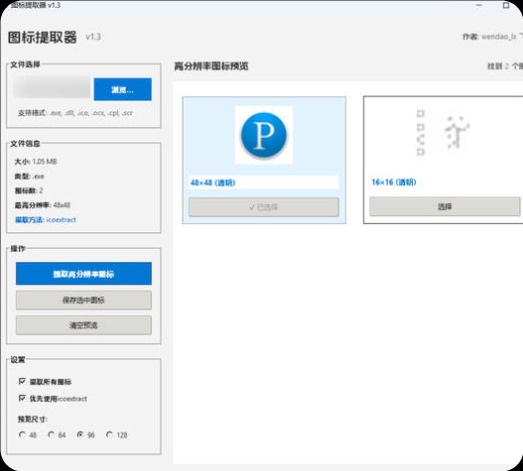
Task: Click the blue P icon thumbnail
Action: 264,135
